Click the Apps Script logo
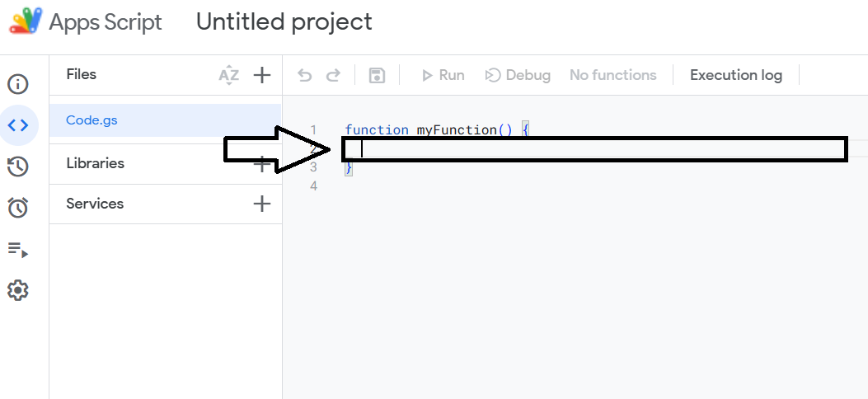The image size is (868, 399). (26, 21)
